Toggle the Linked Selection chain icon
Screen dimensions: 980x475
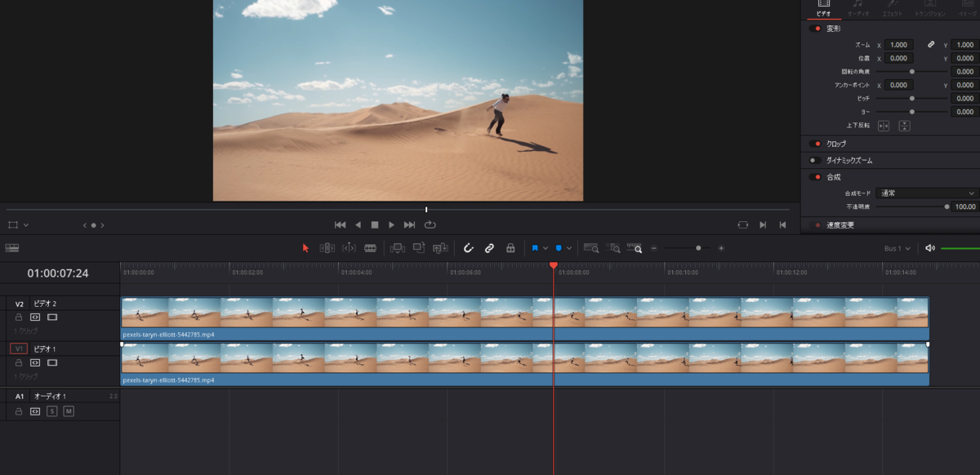click(x=489, y=248)
